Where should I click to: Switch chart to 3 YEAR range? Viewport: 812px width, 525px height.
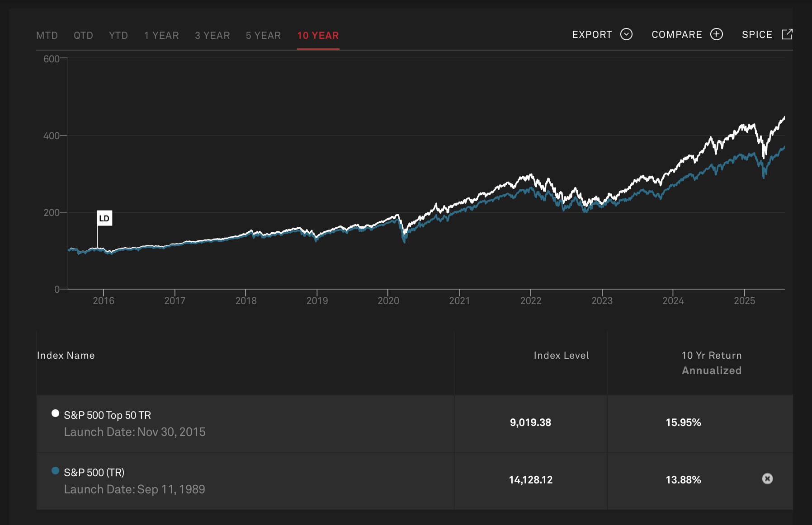click(212, 35)
